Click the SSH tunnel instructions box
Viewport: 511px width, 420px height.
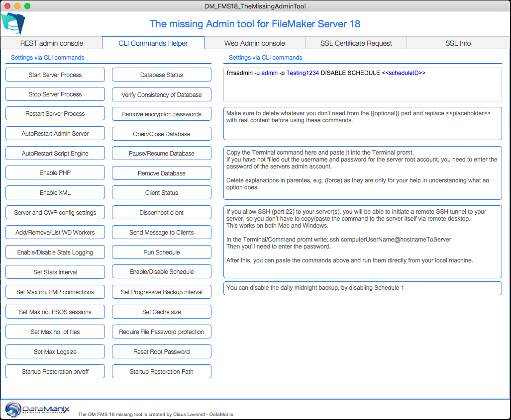click(362, 242)
